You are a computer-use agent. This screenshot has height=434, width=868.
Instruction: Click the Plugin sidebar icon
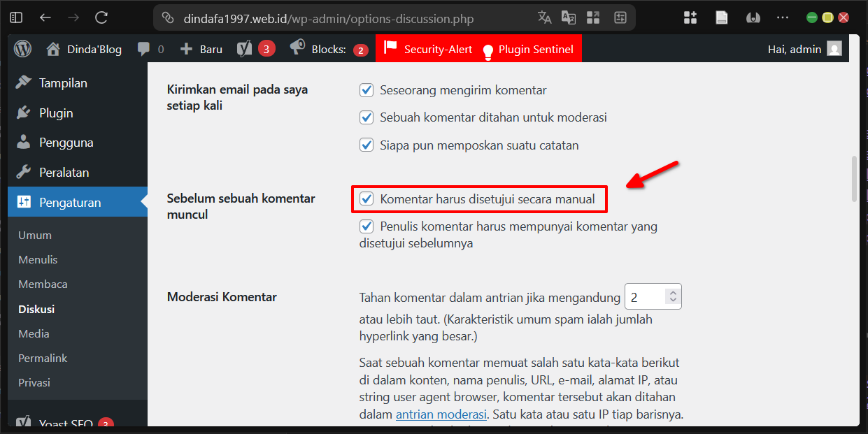(x=23, y=112)
